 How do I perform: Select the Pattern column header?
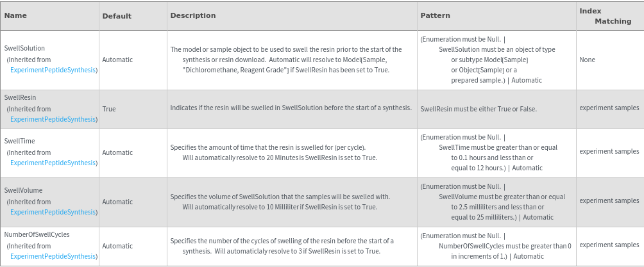tap(435, 15)
